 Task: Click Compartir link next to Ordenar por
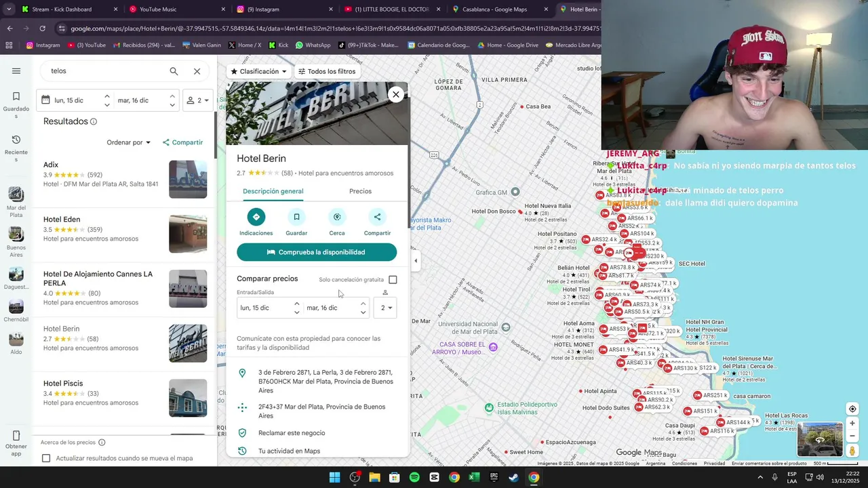coord(182,142)
